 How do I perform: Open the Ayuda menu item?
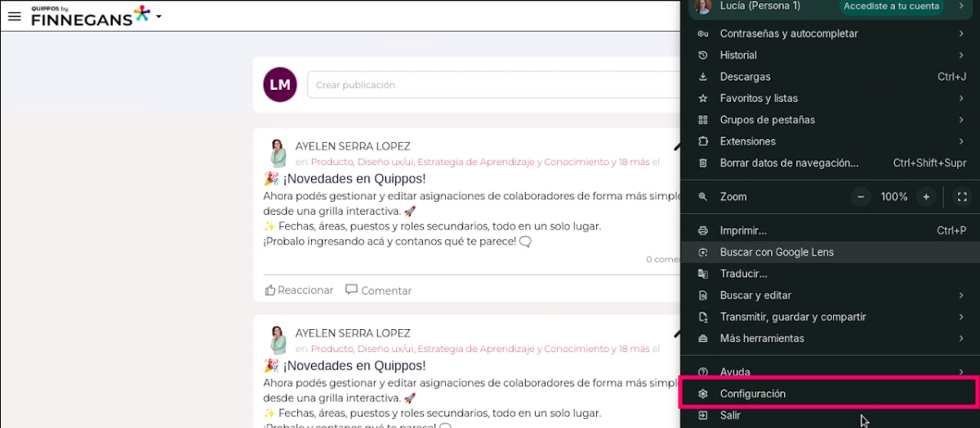pyautogui.click(x=830, y=372)
